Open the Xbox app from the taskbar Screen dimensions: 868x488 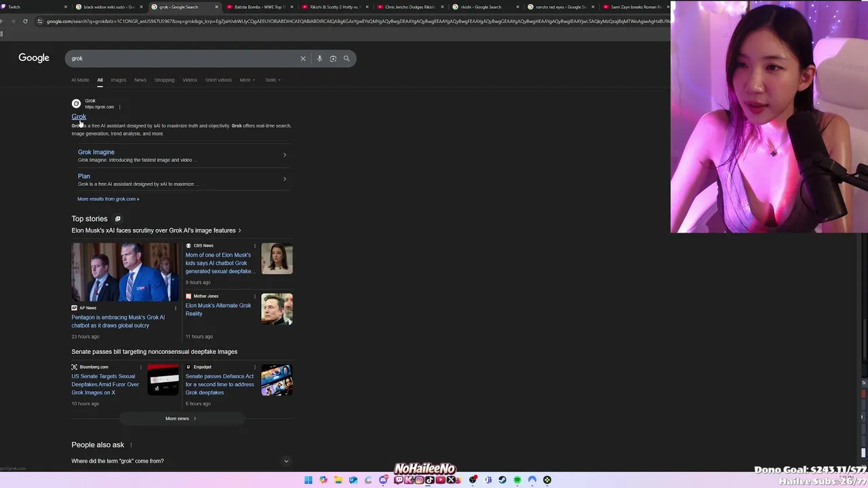click(x=547, y=480)
